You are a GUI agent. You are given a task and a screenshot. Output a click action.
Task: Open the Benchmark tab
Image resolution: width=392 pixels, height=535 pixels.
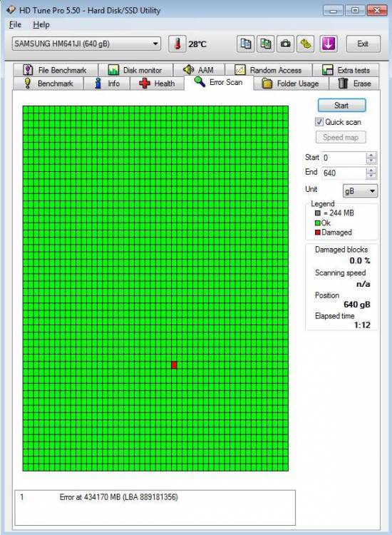tap(48, 83)
